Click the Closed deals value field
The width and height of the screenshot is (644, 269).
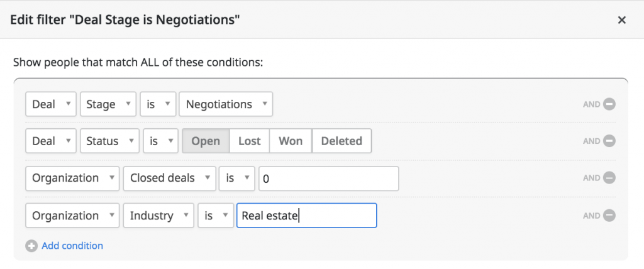click(328, 178)
